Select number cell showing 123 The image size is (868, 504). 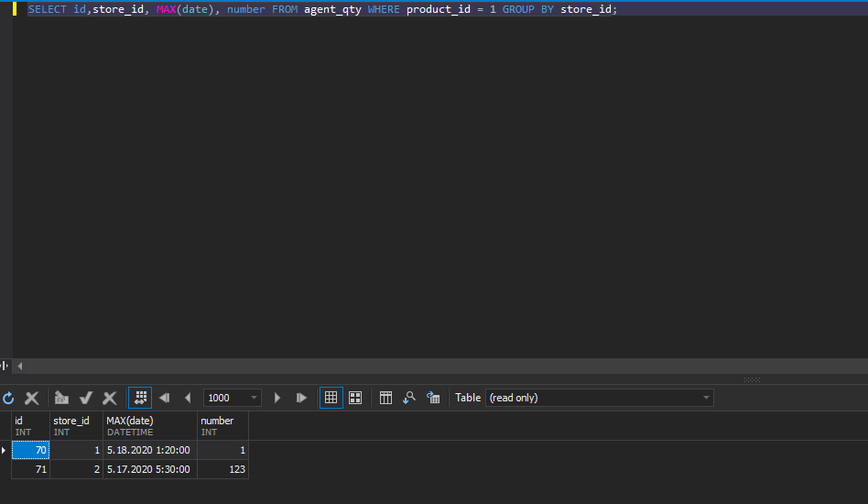coord(222,469)
